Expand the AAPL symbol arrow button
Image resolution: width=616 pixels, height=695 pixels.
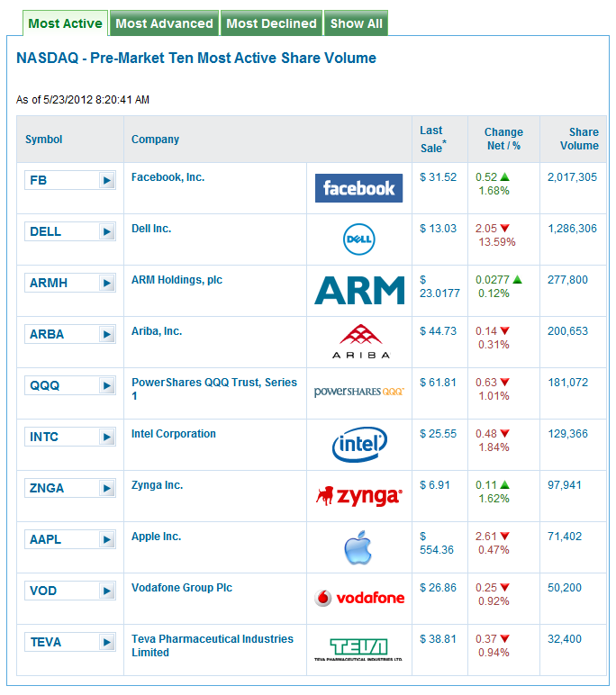pyautogui.click(x=107, y=539)
